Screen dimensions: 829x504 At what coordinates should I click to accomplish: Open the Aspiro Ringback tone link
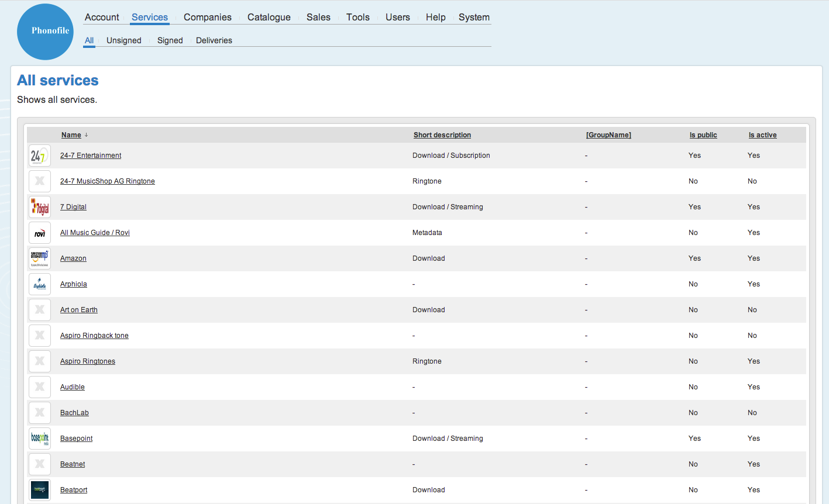pyautogui.click(x=94, y=336)
